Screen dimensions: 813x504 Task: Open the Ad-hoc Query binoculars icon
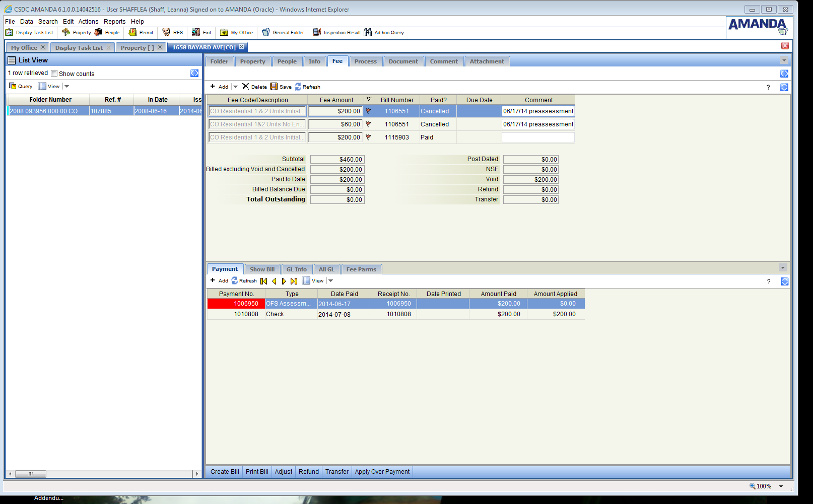tap(368, 32)
